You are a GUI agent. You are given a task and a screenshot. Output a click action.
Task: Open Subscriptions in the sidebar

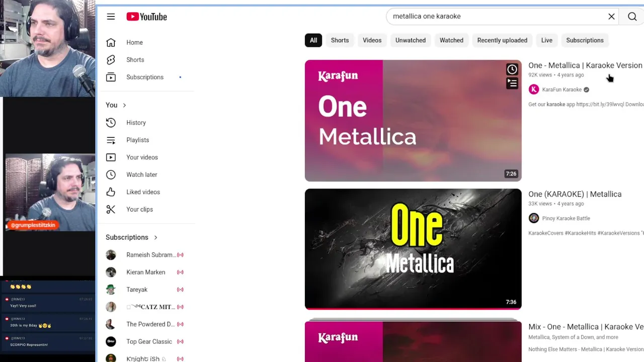click(145, 77)
